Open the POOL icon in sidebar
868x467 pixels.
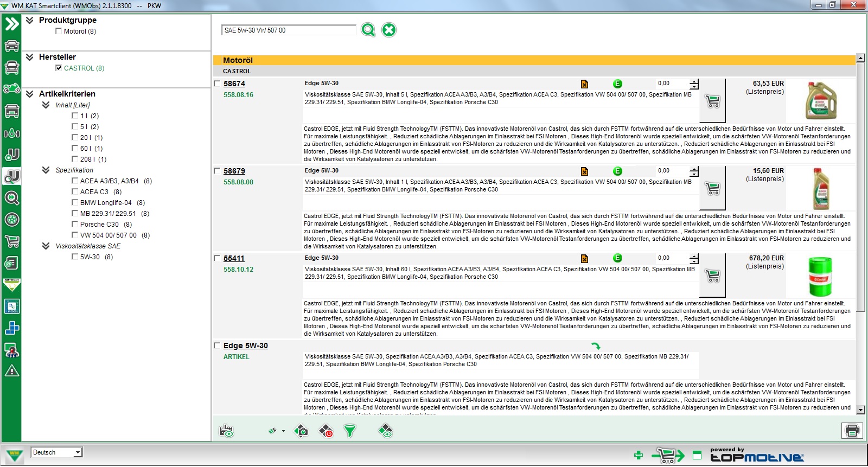[12, 306]
